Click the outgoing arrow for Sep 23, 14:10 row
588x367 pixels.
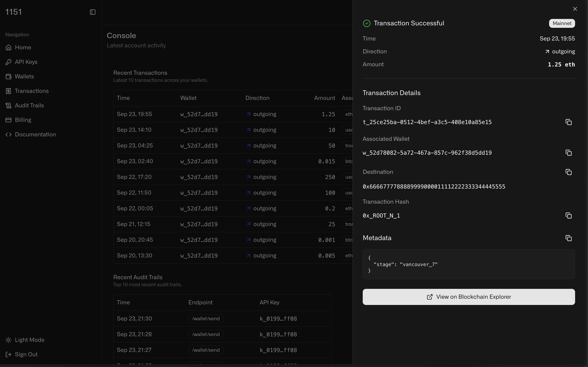click(x=248, y=130)
